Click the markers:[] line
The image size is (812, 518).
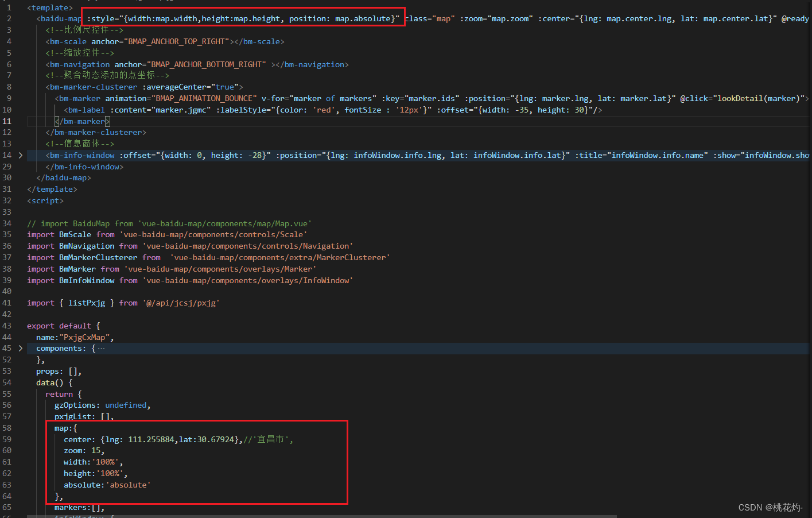80,508
